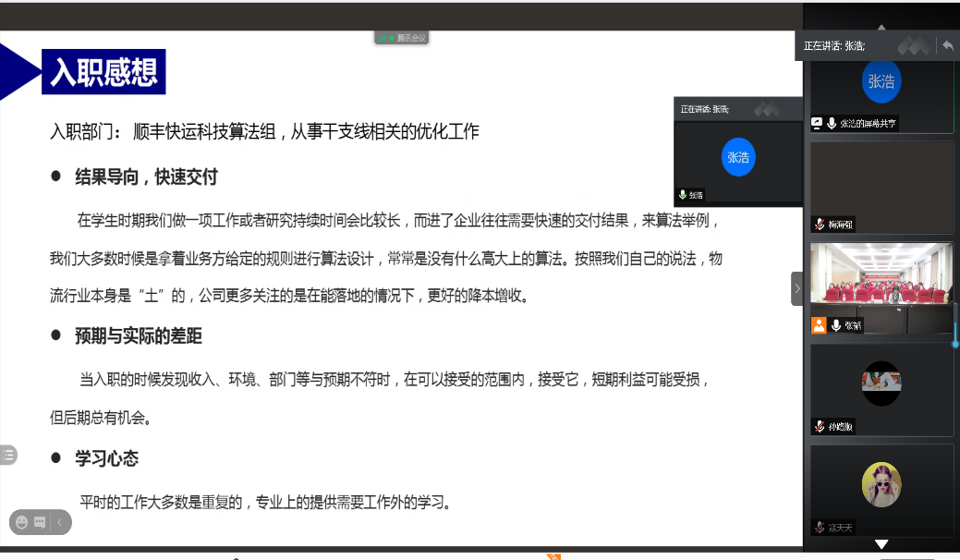
Task: Click the screen share icon on 张浩's tile
Action: [817, 123]
